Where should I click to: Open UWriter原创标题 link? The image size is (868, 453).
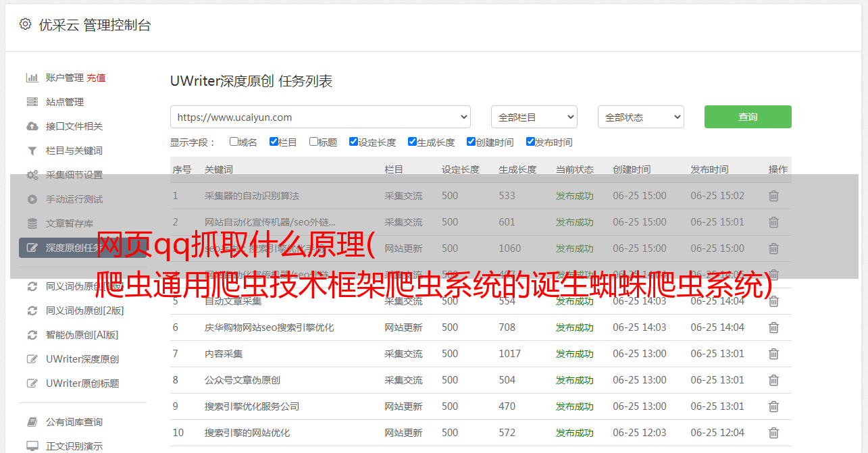(x=82, y=383)
